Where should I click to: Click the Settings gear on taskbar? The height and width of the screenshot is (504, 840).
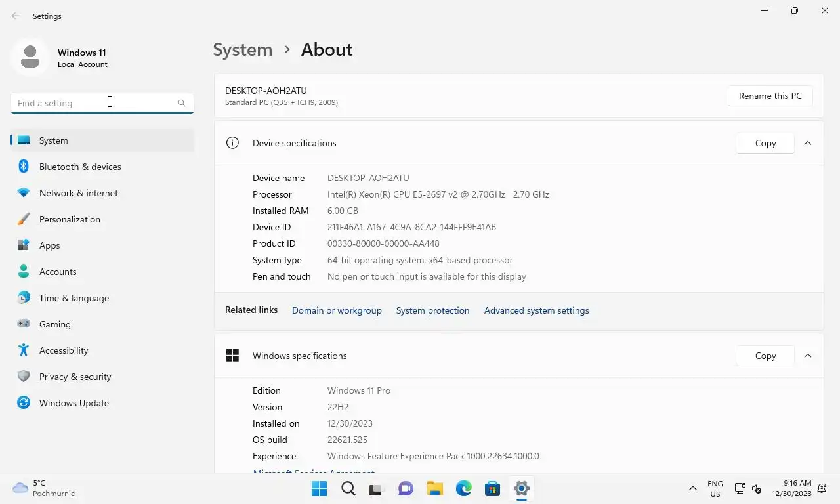(x=522, y=488)
